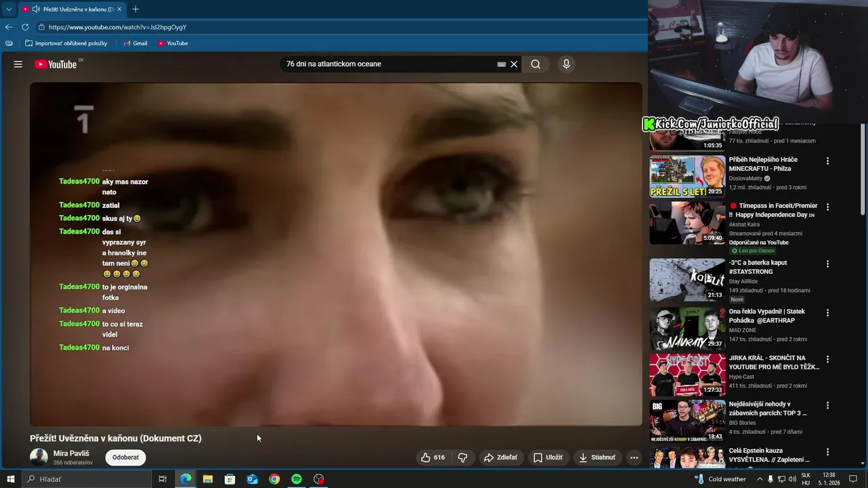The image size is (868, 488).
Task: Open Příběh Nejlepšího Hráče MINECRAFTU thumbnail
Action: (688, 176)
